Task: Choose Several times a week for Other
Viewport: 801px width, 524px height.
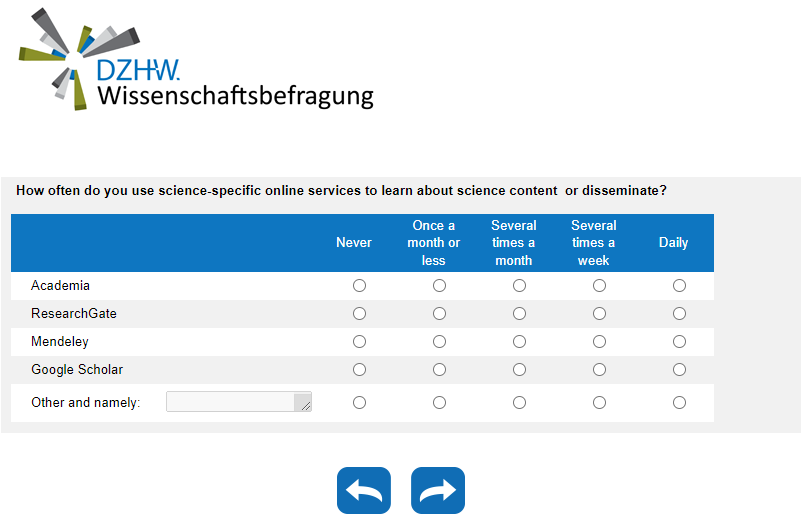Action: (600, 403)
